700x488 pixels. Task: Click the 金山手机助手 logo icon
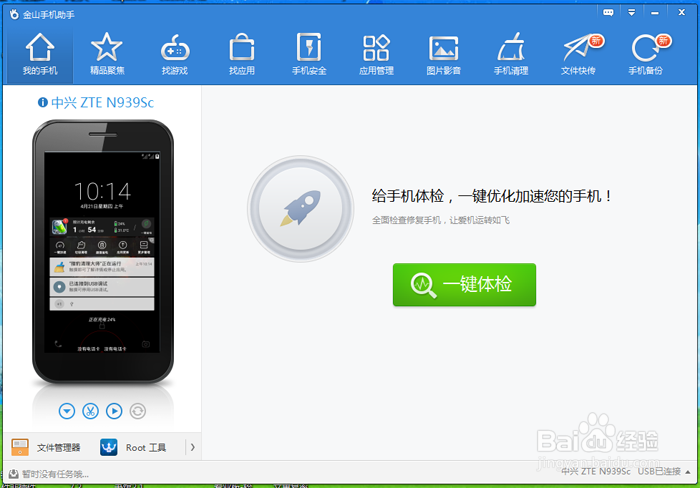click(14, 14)
